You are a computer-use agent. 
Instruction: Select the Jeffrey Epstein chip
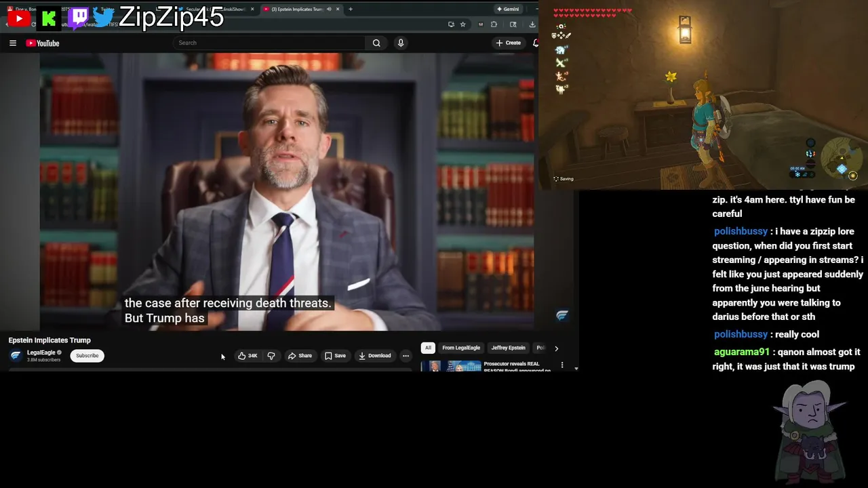(x=508, y=348)
